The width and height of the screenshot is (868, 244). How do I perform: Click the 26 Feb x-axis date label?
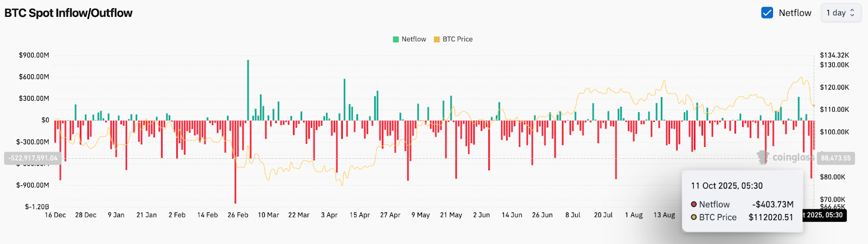[x=238, y=215]
